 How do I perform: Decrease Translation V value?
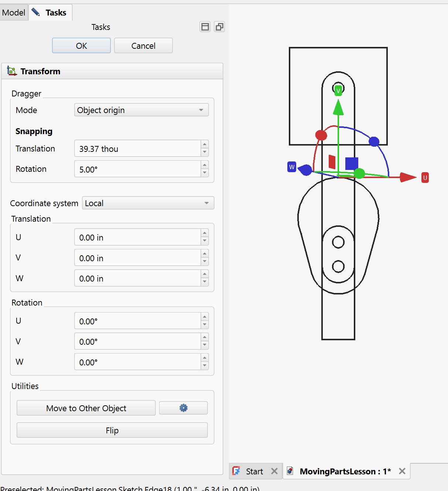(x=205, y=262)
